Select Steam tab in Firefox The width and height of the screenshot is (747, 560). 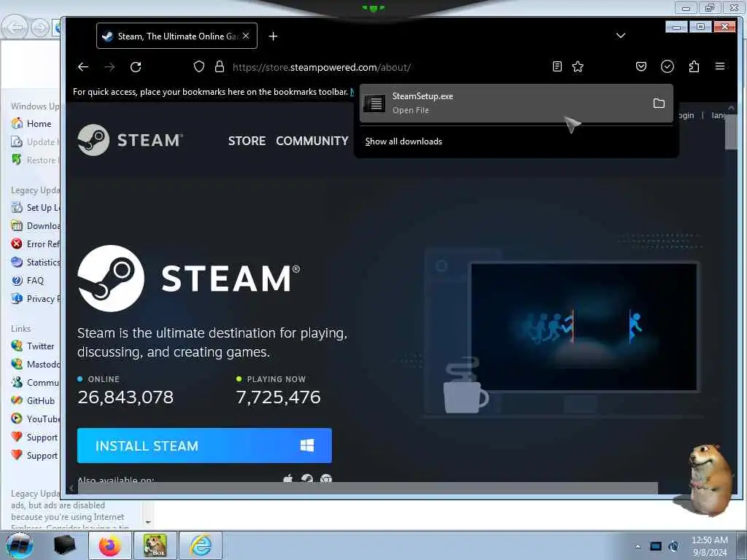[x=177, y=36]
